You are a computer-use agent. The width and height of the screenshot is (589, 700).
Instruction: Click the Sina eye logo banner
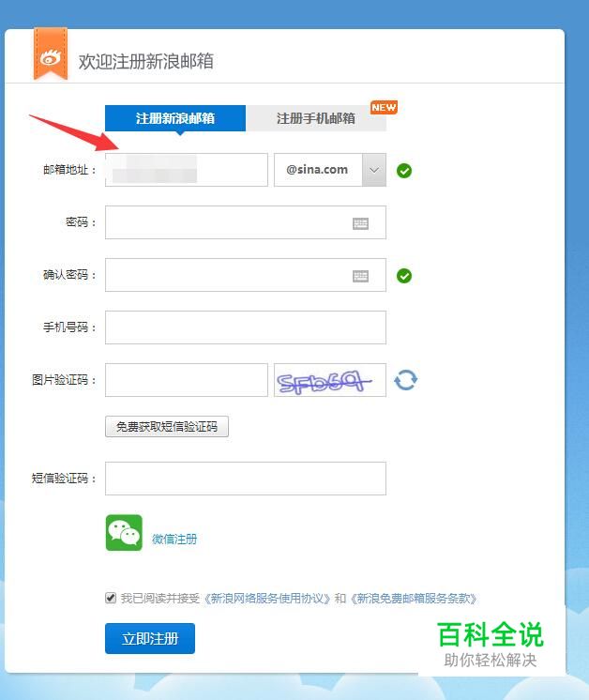tap(51, 53)
